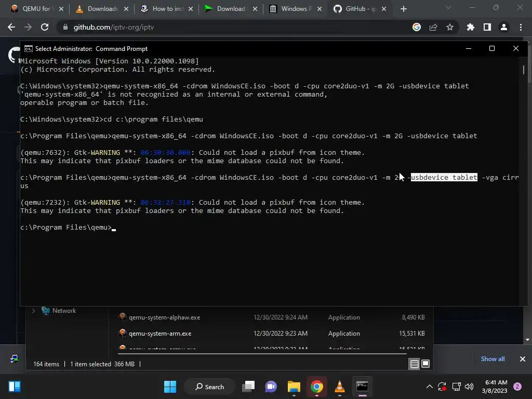Select Network in Explorer sidebar

click(x=64, y=311)
